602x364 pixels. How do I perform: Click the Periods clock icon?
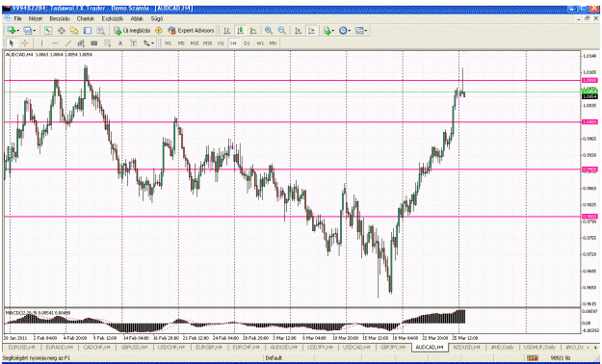343,31
